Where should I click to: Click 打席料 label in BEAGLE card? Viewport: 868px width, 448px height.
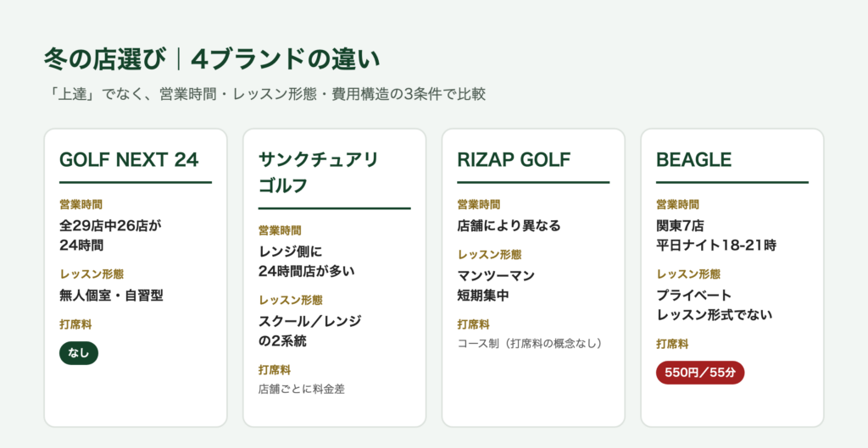(x=672, y=344)
